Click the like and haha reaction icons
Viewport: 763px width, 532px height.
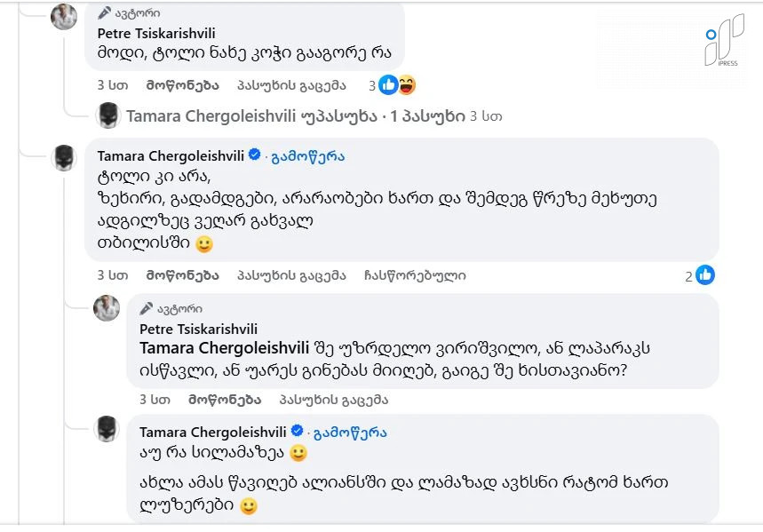(x=397, y=85)
